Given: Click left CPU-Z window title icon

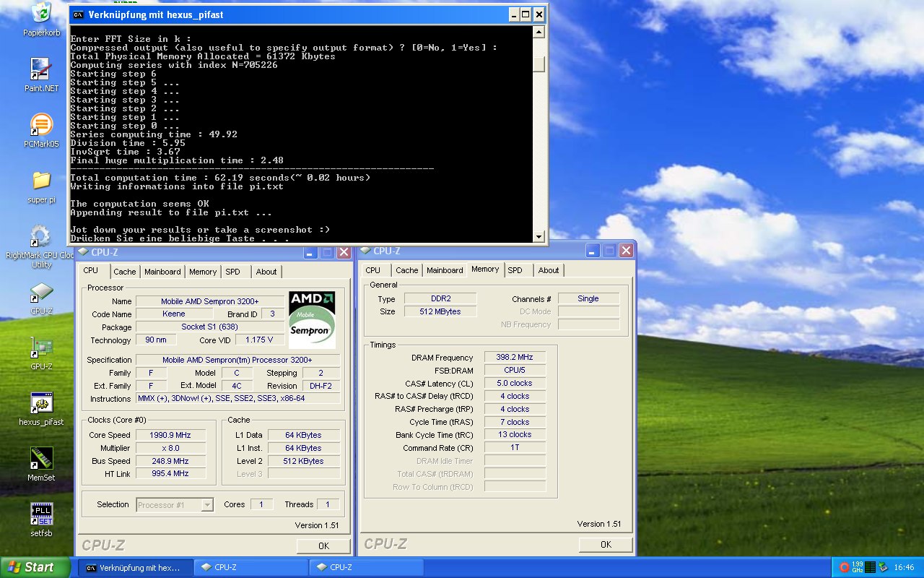Looking at the screenshot, I should (82, 251).
